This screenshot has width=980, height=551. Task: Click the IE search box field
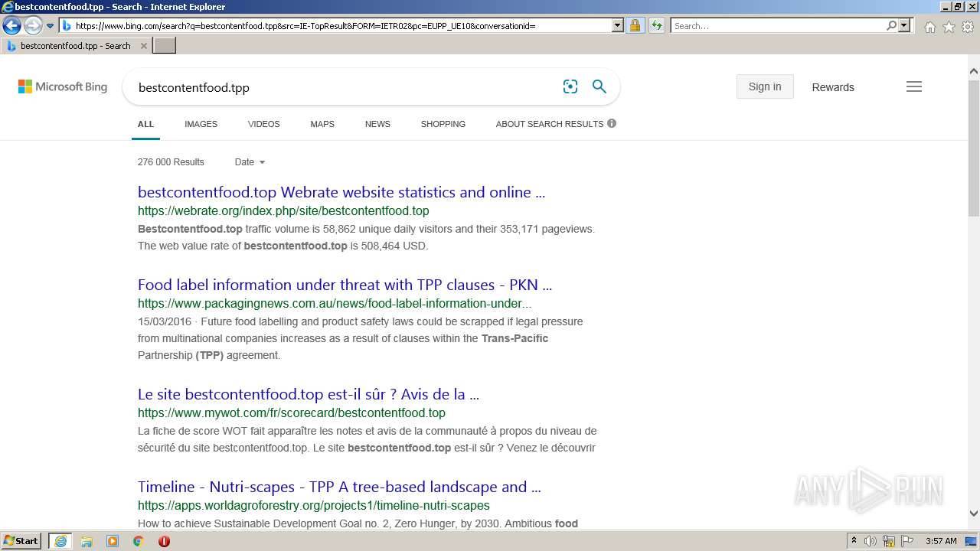(x=778, y=25)
